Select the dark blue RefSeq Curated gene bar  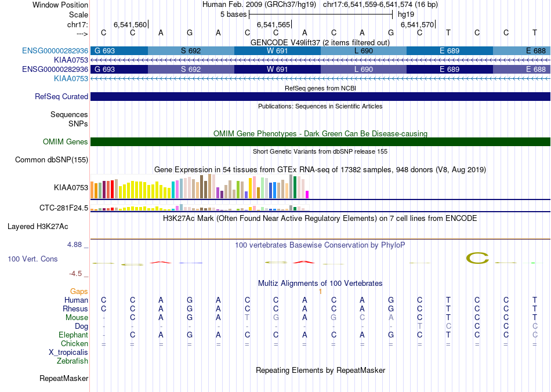point(320,97)
